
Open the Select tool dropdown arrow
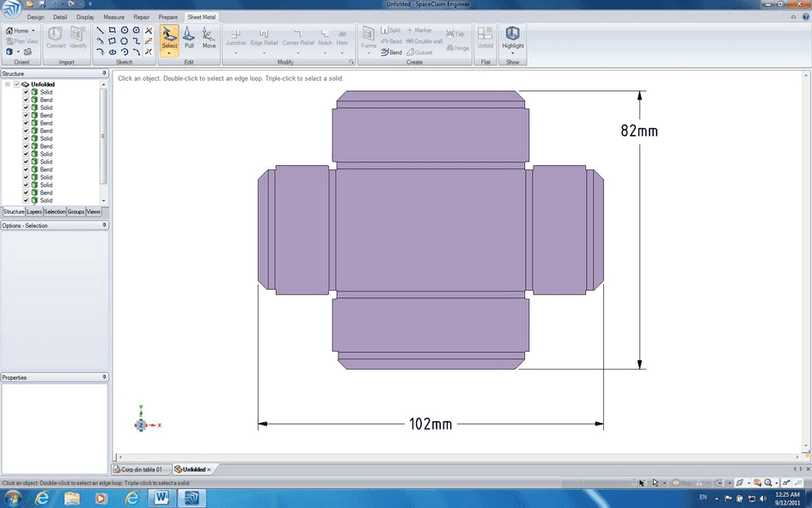coord(169,53)
